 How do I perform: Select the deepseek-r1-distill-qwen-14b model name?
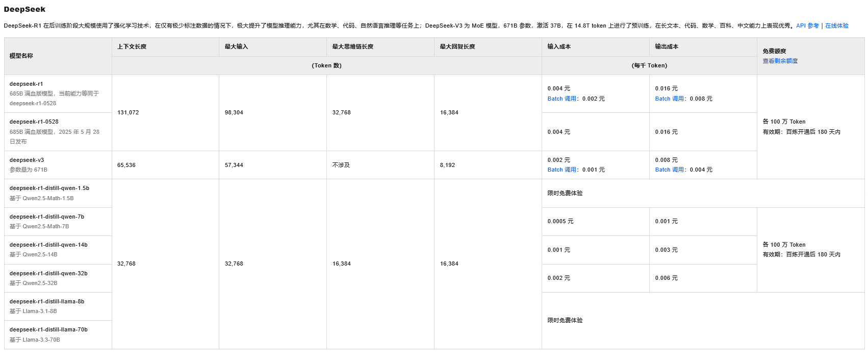point(48,245)
